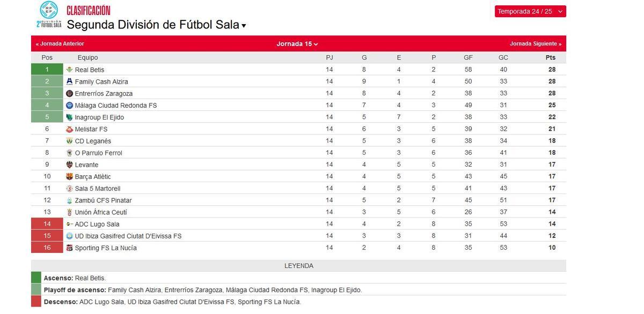Viewport: 644px width, 314px height.
Task: Click the Melistar FS club badge
Action: [x=69, y=129]
